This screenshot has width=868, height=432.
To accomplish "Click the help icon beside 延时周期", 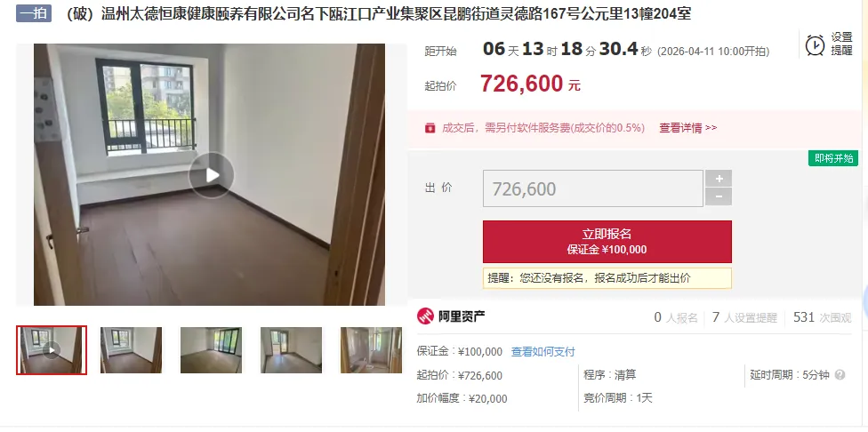I will click(x=840, y=375).
